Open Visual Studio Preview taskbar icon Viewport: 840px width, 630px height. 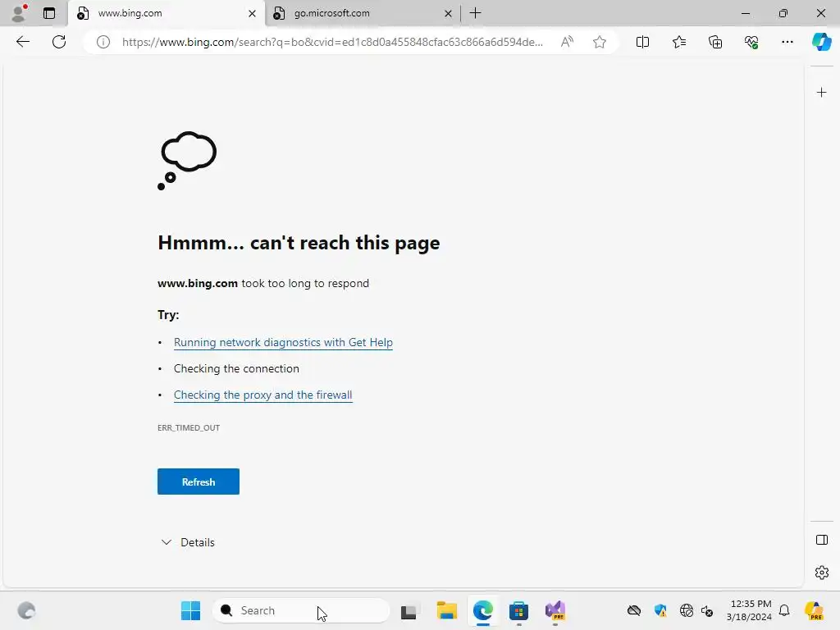coord(555,610)
